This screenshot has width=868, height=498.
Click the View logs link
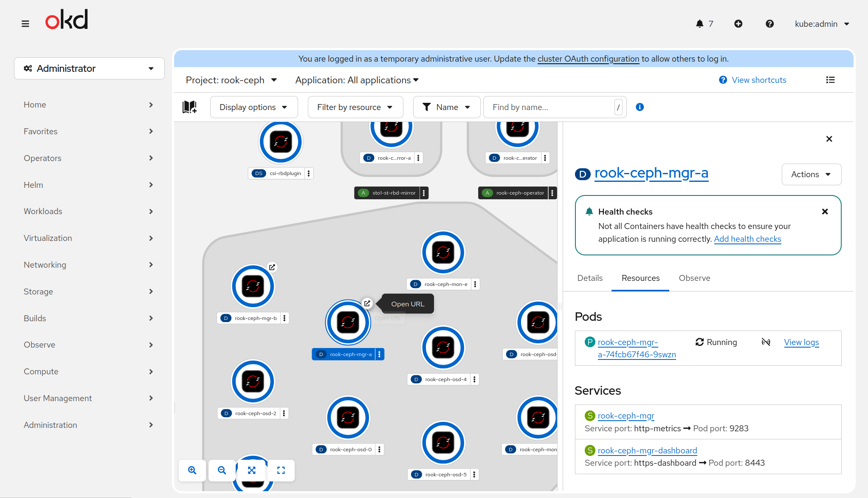[x=801, y=342]
